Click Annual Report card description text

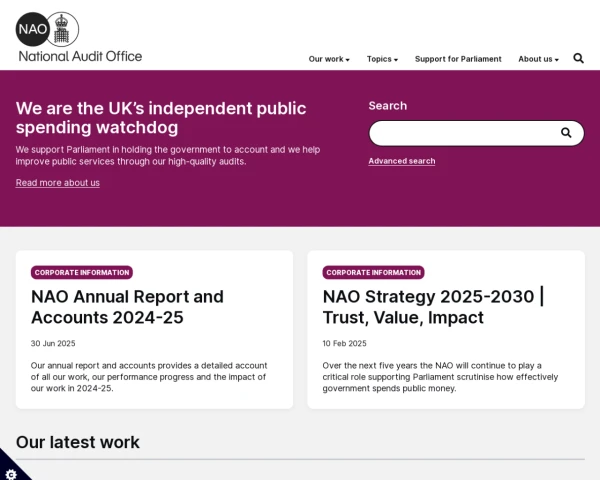149,377
